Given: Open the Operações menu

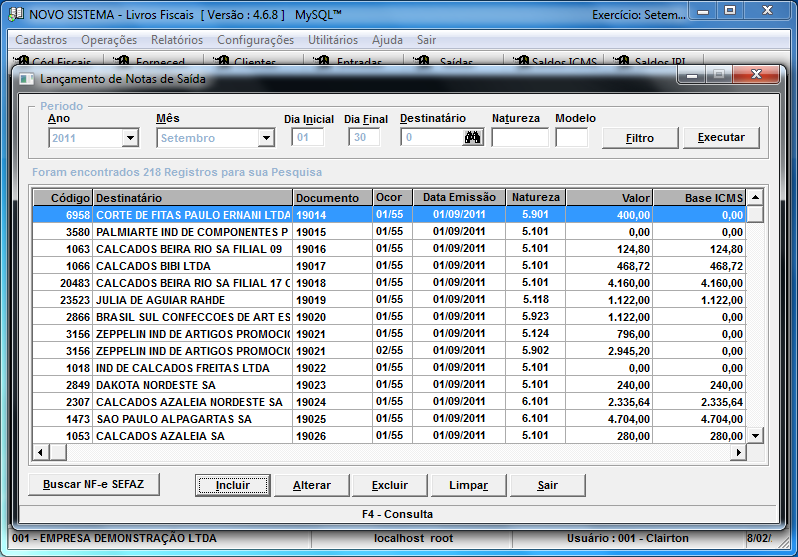Looking at the screenshot, I should (109, 40).
